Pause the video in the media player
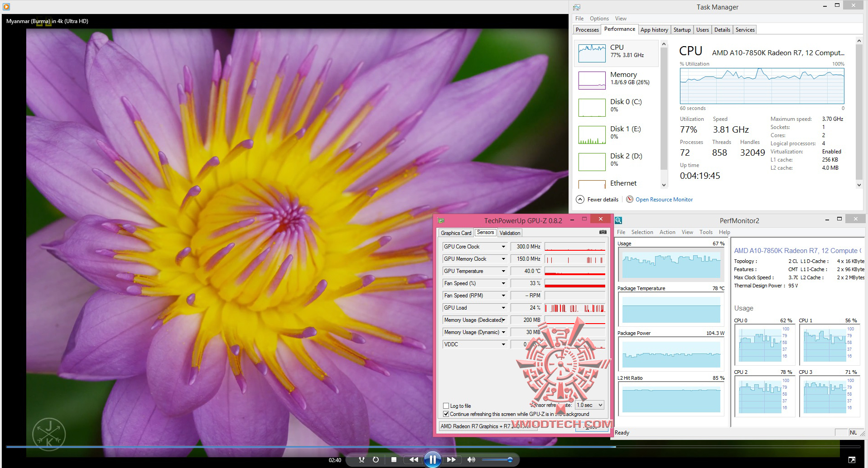Screen dimensions: 868x468 [x=433, y=460]
